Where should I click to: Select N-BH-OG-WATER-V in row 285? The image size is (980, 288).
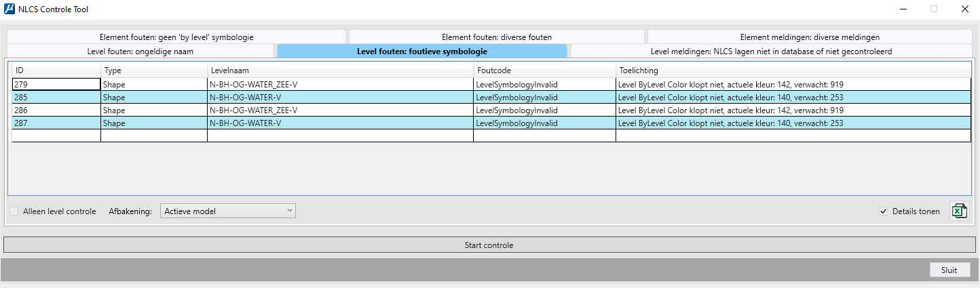(340, 97)
